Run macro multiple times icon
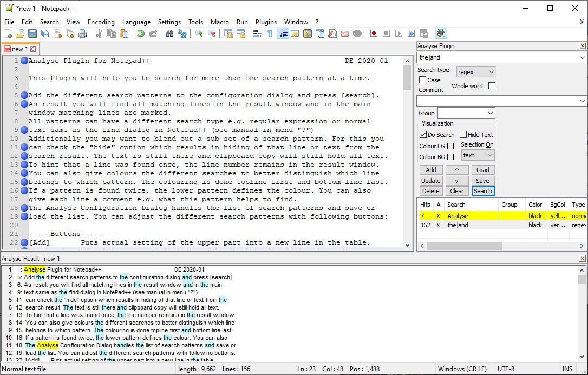Screen dimensions: 588x375 pos(411,34)
